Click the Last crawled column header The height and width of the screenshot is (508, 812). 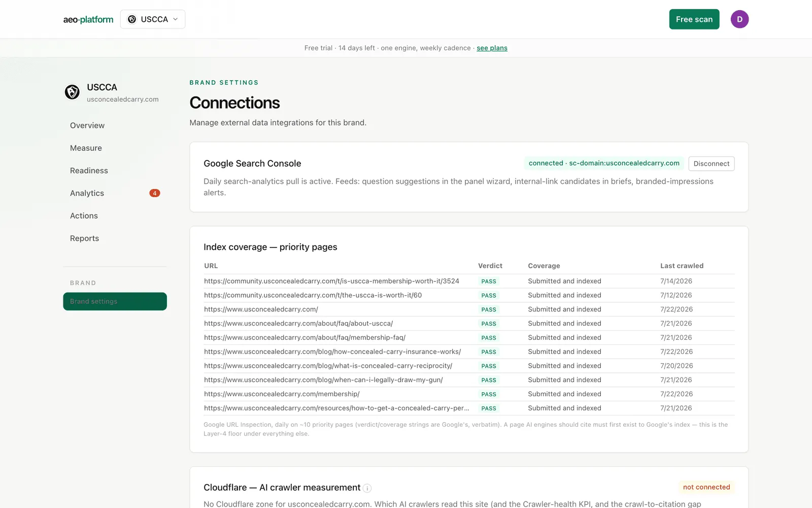click(682, 266)
